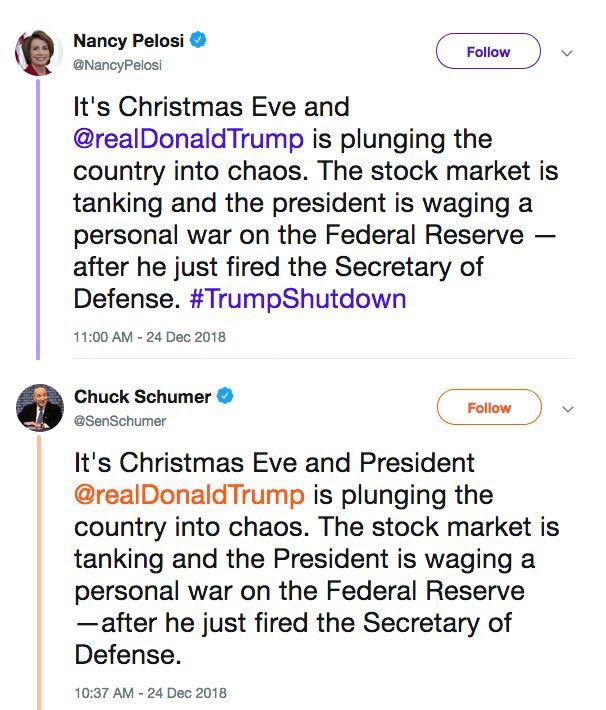Click the verified badge next to Chuck Schumer
The width and height of the screenshot is (606, 710).
click(x=226, y=397)
